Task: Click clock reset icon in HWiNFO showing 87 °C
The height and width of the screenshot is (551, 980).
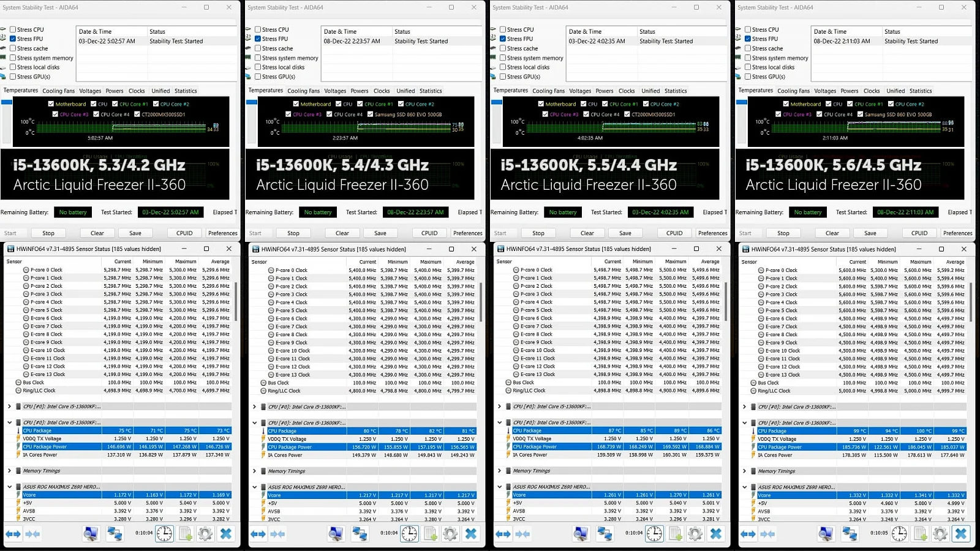Action: coord(654,534)
